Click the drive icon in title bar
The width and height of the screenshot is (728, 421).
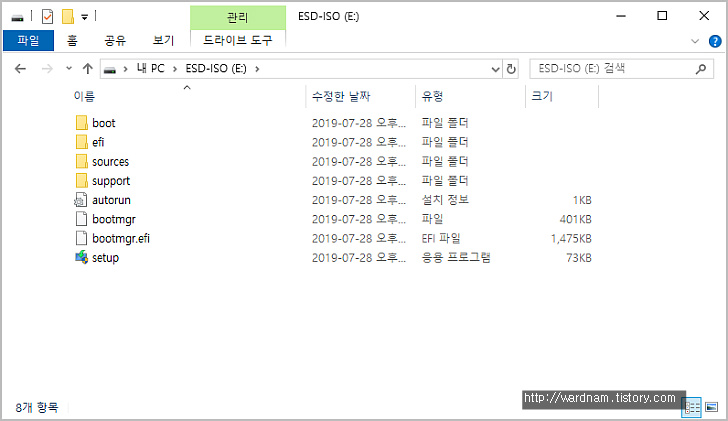18,18
